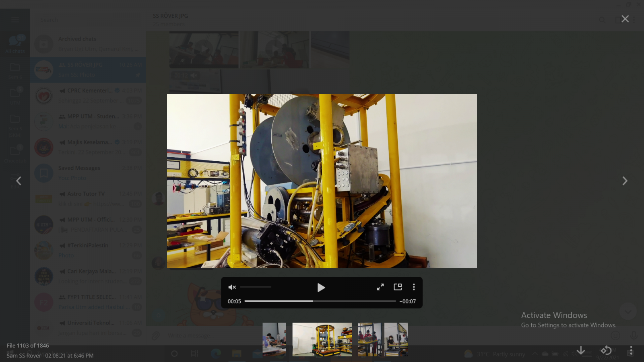Click the volume slider in the player
644x362 pixels.
point(256,287)
